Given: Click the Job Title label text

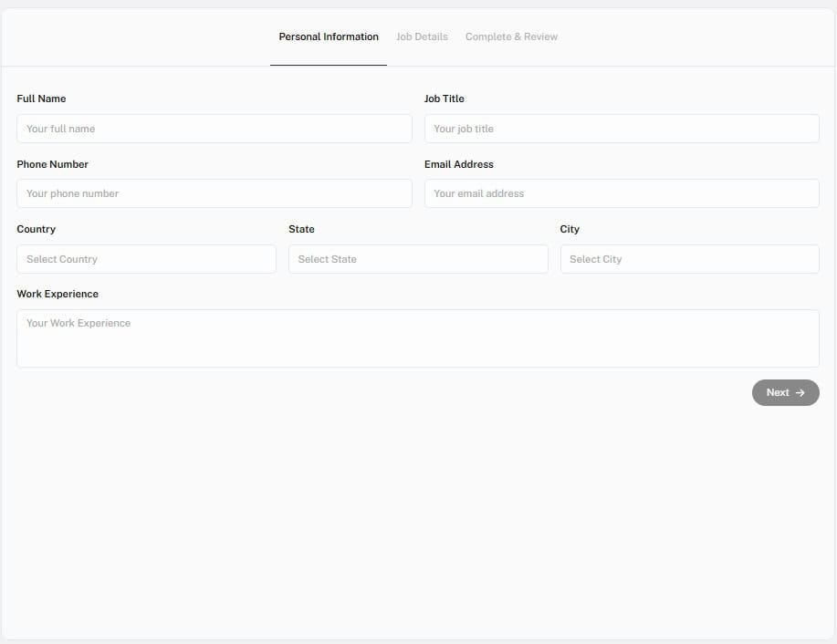Looking at the screenshot, I should [445, 99].
